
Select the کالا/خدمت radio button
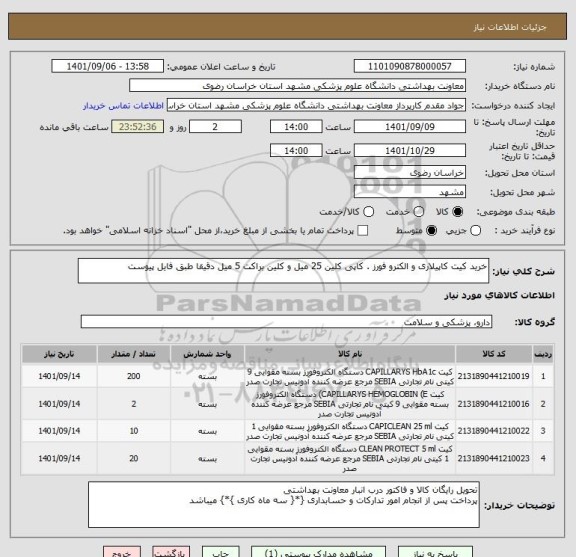(368, 212)
